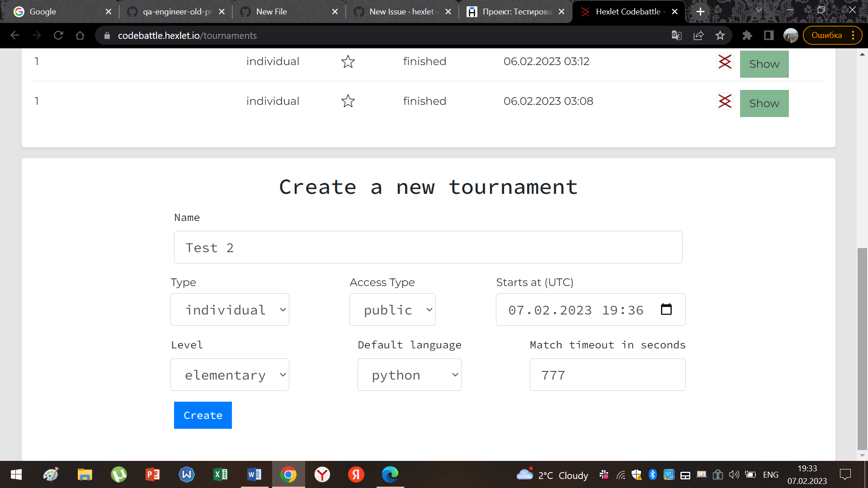
Task: Star the 03:12 tournament row
Action: 348,61
